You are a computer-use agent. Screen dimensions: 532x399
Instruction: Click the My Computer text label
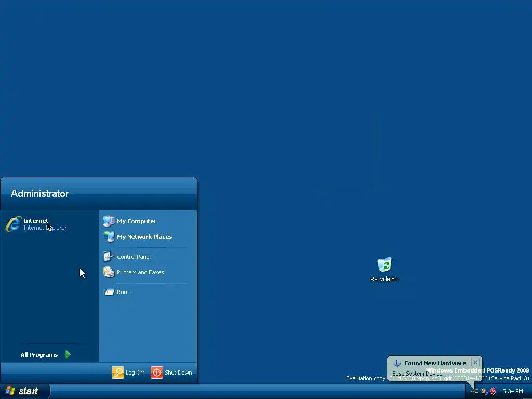coord(137,221)
